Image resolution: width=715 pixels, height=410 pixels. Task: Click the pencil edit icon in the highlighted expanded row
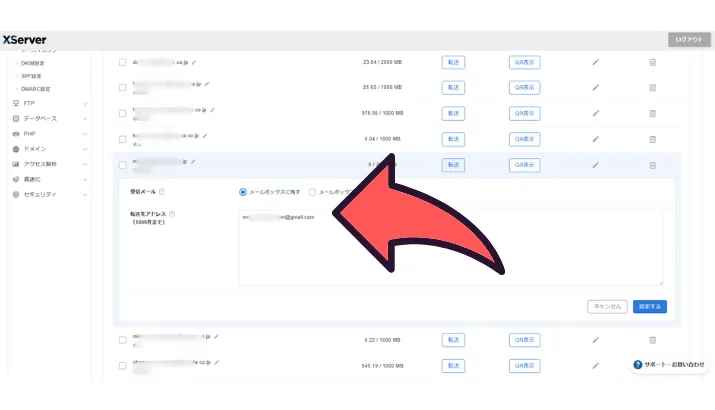click(596, 165)
